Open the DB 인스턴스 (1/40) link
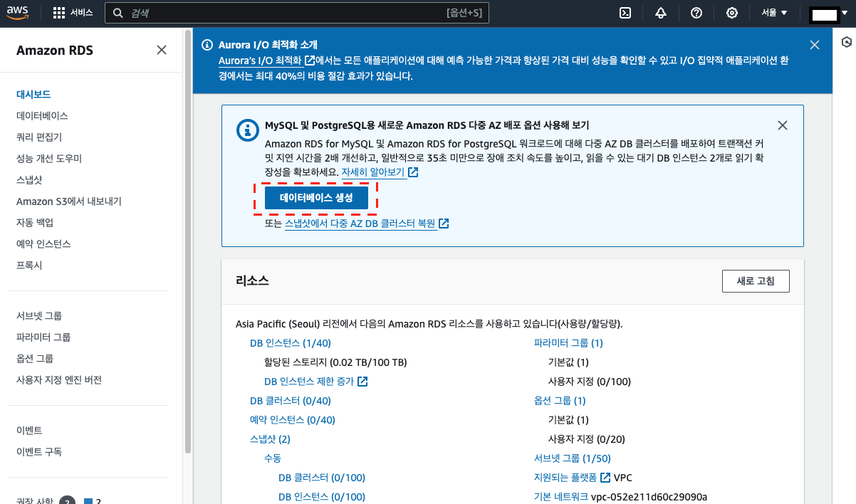The height and width of the screenshot is (504, 856). (x=291, y=343)
